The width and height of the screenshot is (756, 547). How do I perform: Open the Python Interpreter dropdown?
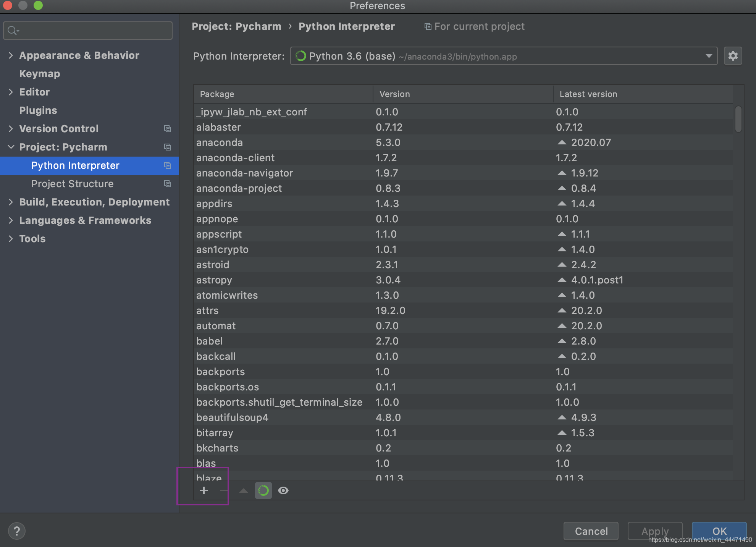(x=504, y=56)
